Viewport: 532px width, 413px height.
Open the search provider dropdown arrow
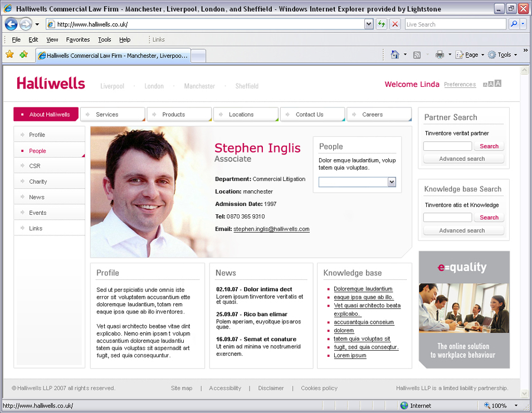coord(523,24)
